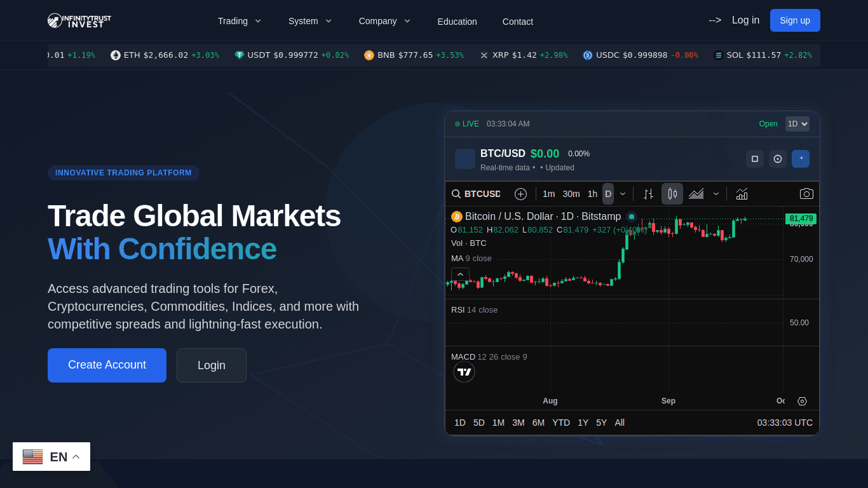This screenshot has height=488, width=868.
Task: Click the Sign up button
Action: (x=795, y=20)
